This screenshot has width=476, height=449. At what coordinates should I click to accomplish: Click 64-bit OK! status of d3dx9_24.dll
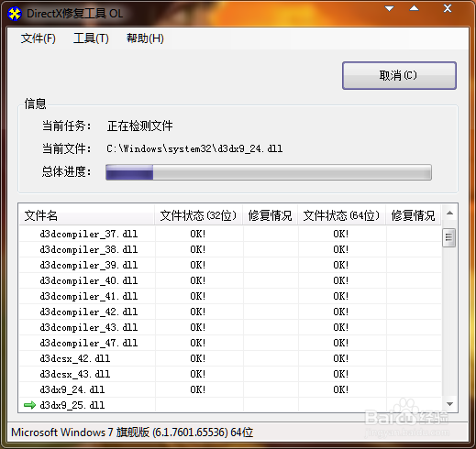pyautogui.click(x=341, y=389)
